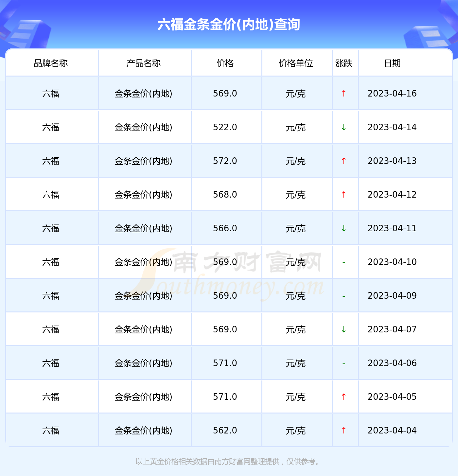The height and width of the screenshot is (476, 458).
Task: Click 六福 brand in the 2023-04-04 row
Action: click(51, 431)
